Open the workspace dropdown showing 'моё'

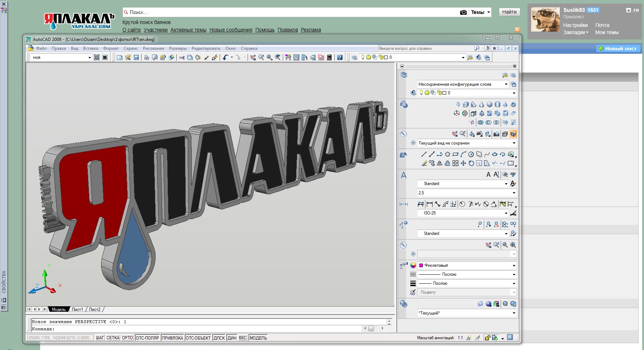pos(62,57)
